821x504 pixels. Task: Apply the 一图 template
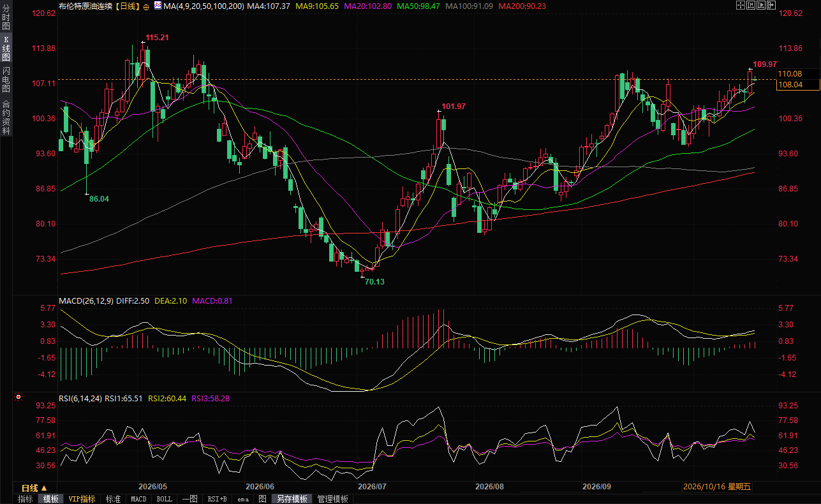click(189, 499)
